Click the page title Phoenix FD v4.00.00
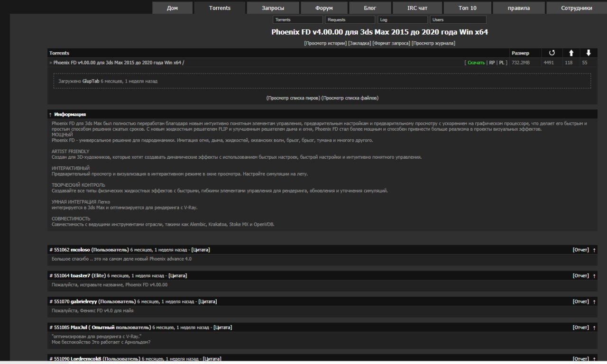The height and width of the screenshot is (364, 607). click(x=379, y=32)
